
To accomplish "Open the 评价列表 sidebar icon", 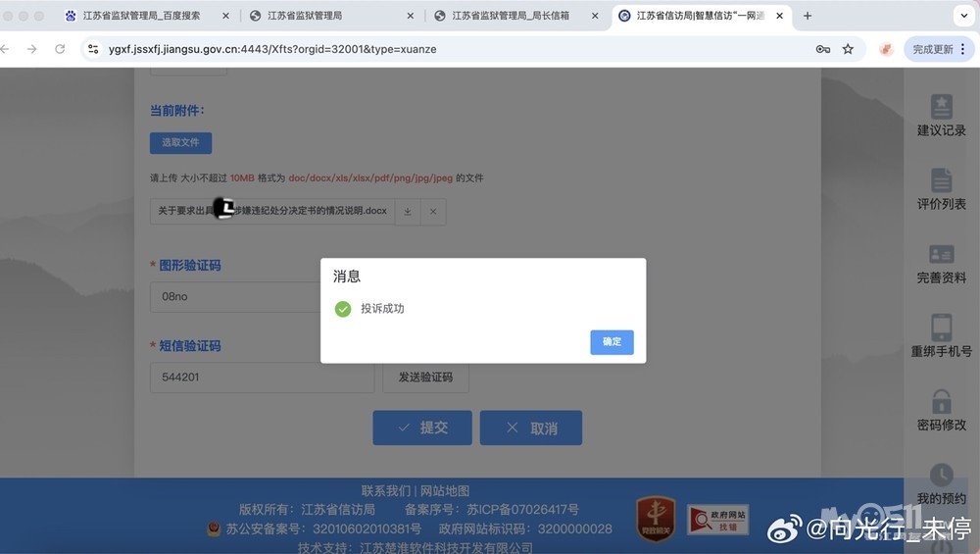I will (941, 180).
